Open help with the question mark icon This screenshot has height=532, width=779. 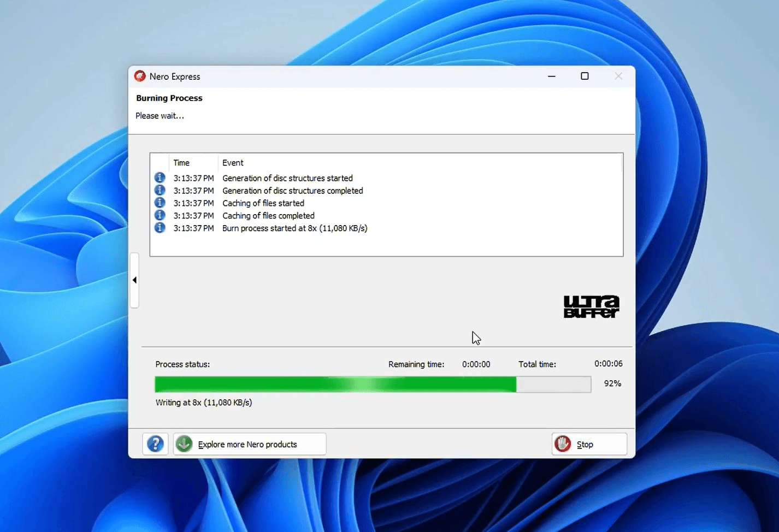coord(155,444)
